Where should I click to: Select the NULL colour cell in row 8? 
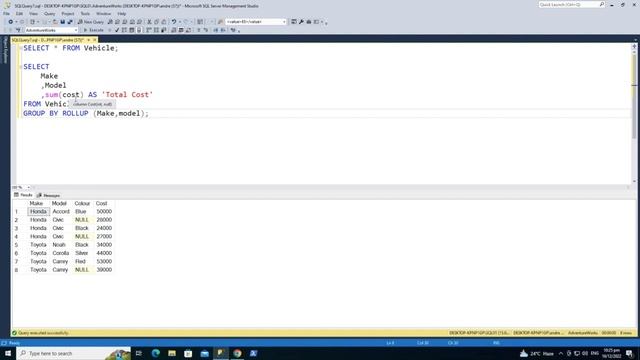82,270
